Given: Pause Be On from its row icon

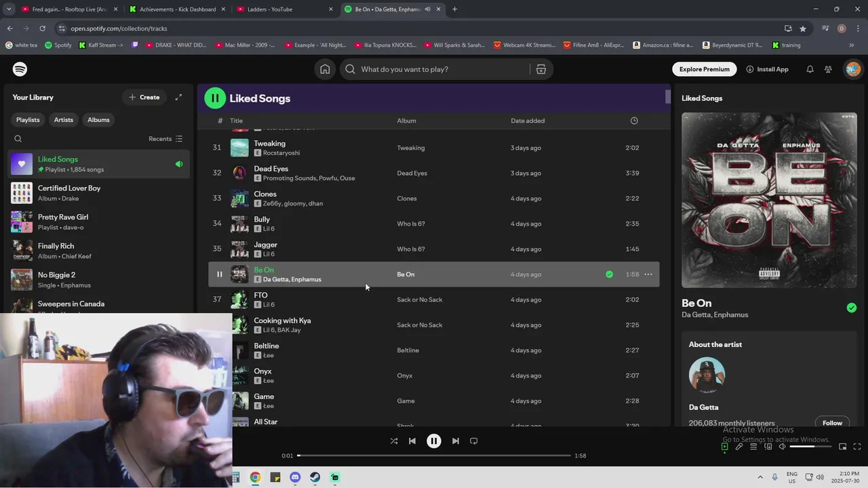Looking at the screenshot, I should [219, 274].
